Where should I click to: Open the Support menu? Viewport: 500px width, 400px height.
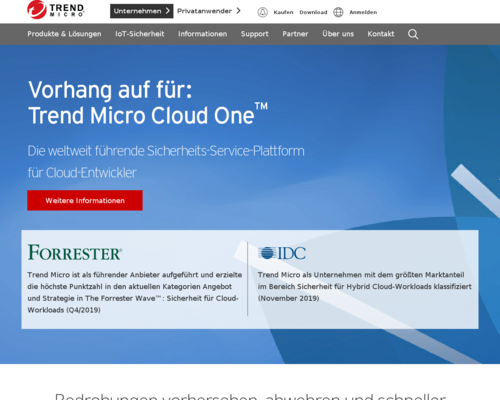click(255, 34)
